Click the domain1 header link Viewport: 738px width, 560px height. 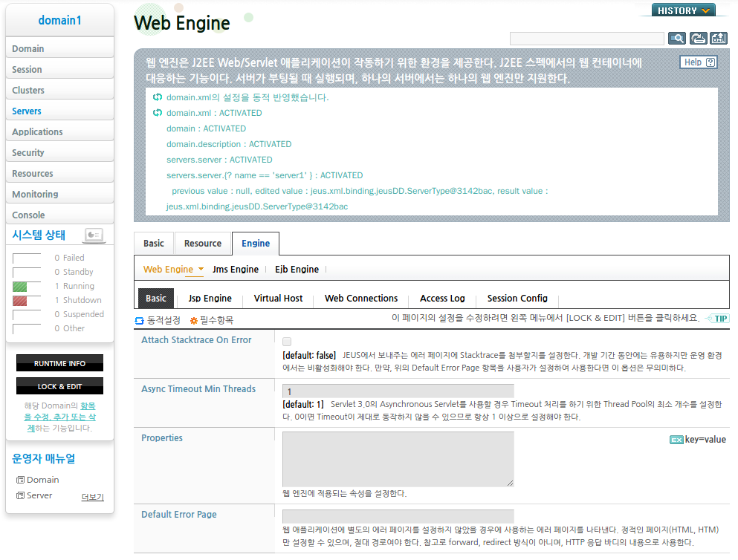tap(59, 20)
